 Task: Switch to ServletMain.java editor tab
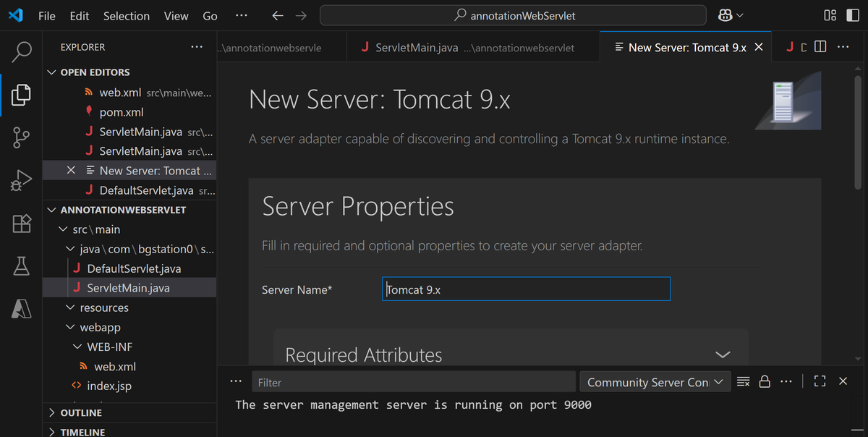[x=473, y=47]
